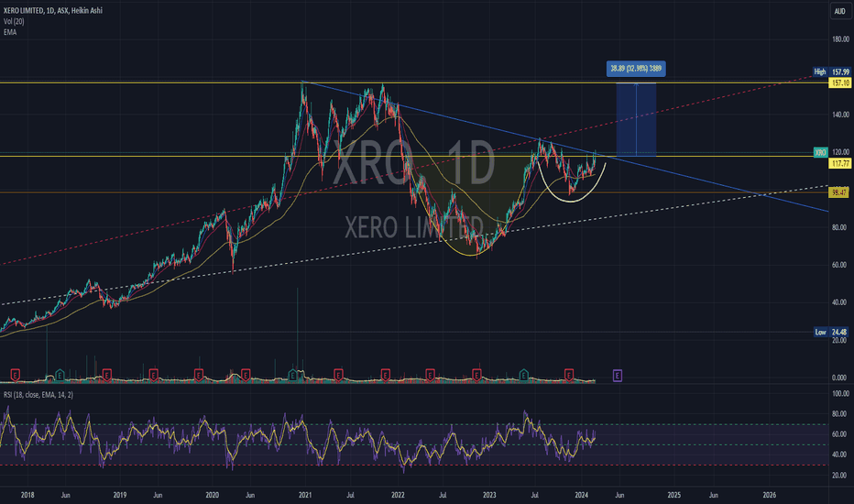Click the 2024 time axis label
Viewport: 854px width, 504px height.
[582, 495]
